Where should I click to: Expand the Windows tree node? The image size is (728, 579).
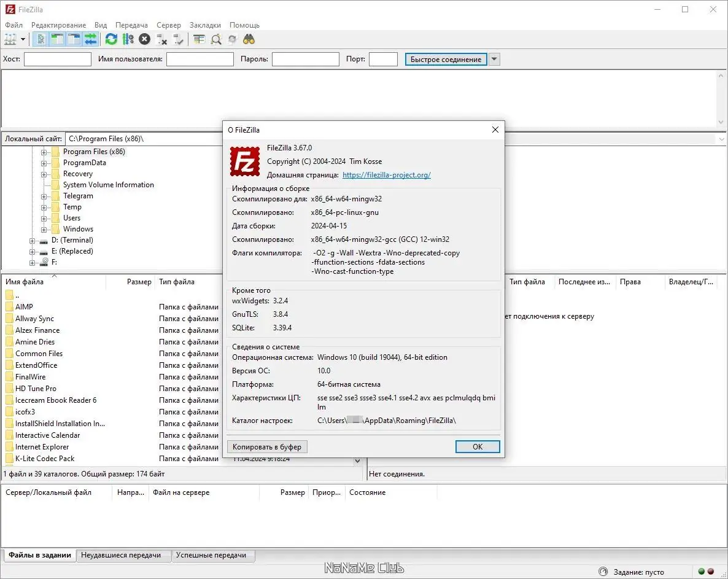tap(44, 230)
